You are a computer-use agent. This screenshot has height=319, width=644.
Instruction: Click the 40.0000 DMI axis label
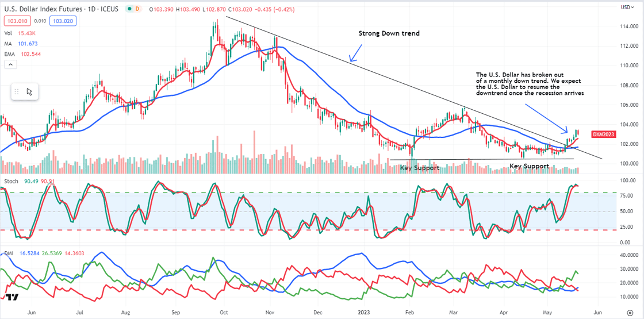click(629, 255)
